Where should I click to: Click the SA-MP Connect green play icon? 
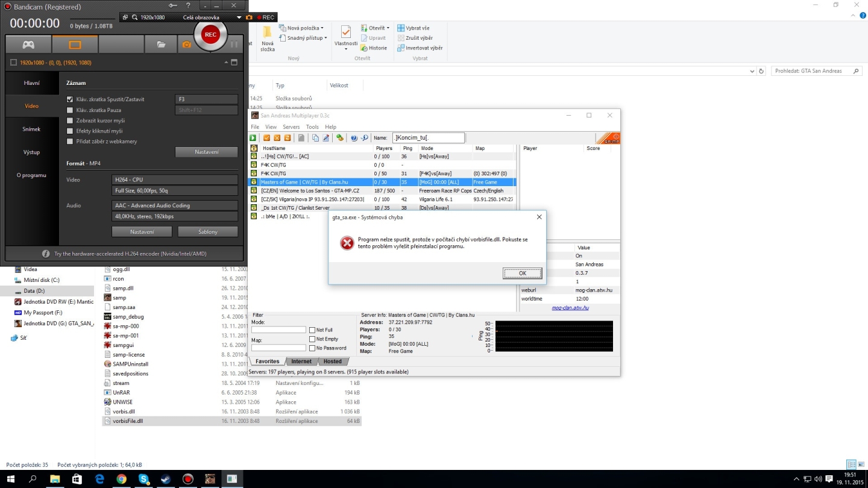[x=254, y=138]
